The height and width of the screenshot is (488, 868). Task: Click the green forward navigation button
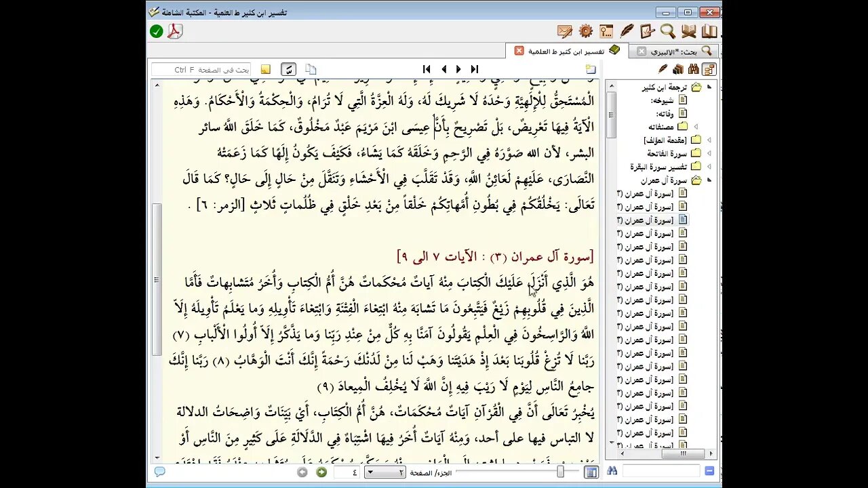pyautogui.click(x=321, y=472)
